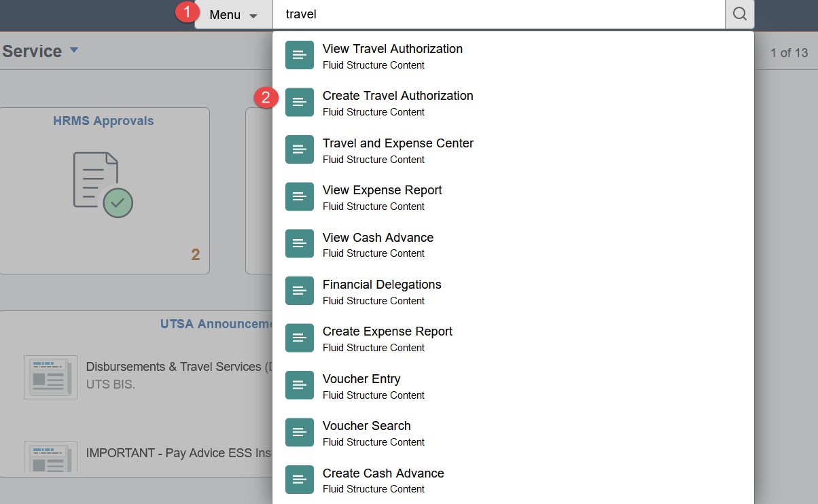Click the View Travel Authorization tile icon
Viewport: 818px width, 504px height.
pos(300,55)
